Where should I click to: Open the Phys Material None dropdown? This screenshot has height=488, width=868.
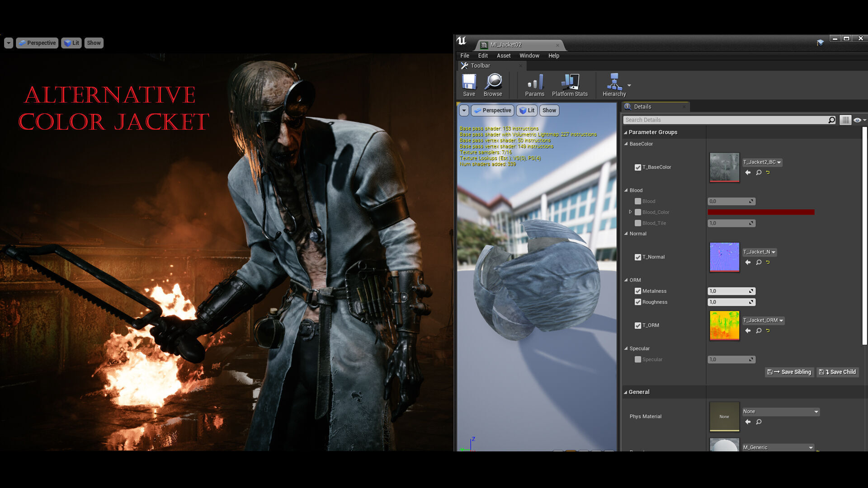click(x=781, y=412)
